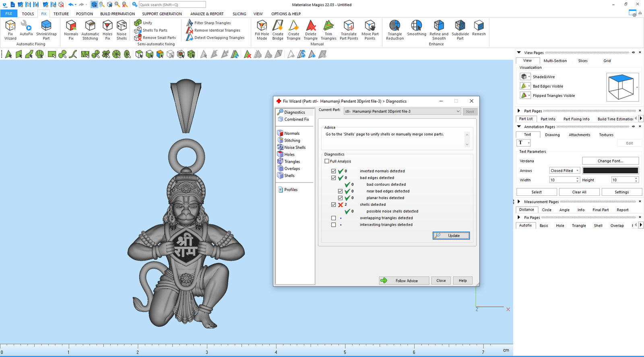Run the ShrinkWrap Part tool

46,30
